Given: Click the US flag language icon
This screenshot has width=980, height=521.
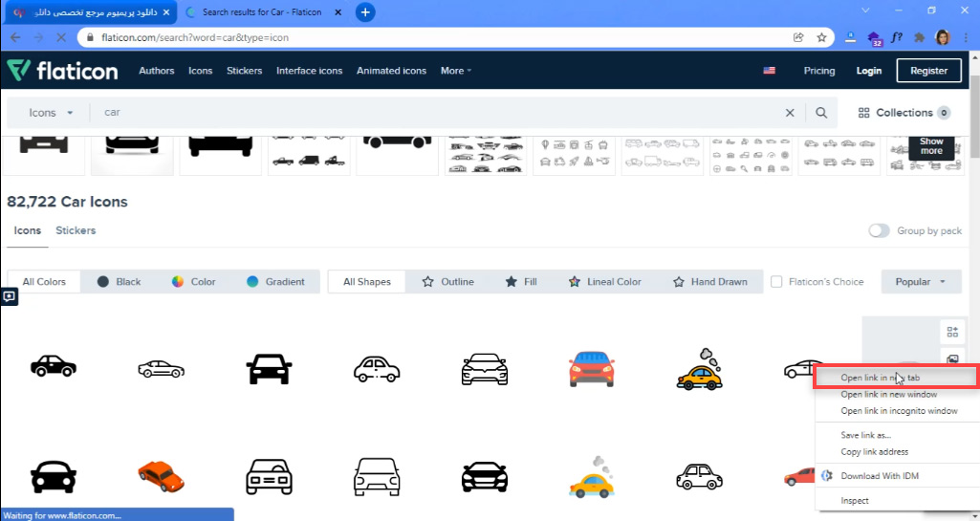Looking at the screenshot, I should 770,71.
